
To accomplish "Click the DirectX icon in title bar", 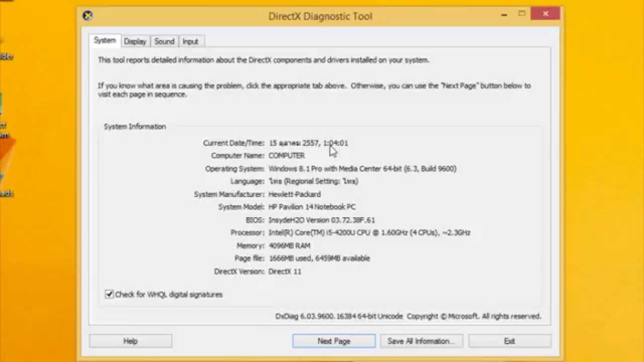I will 88,16.
